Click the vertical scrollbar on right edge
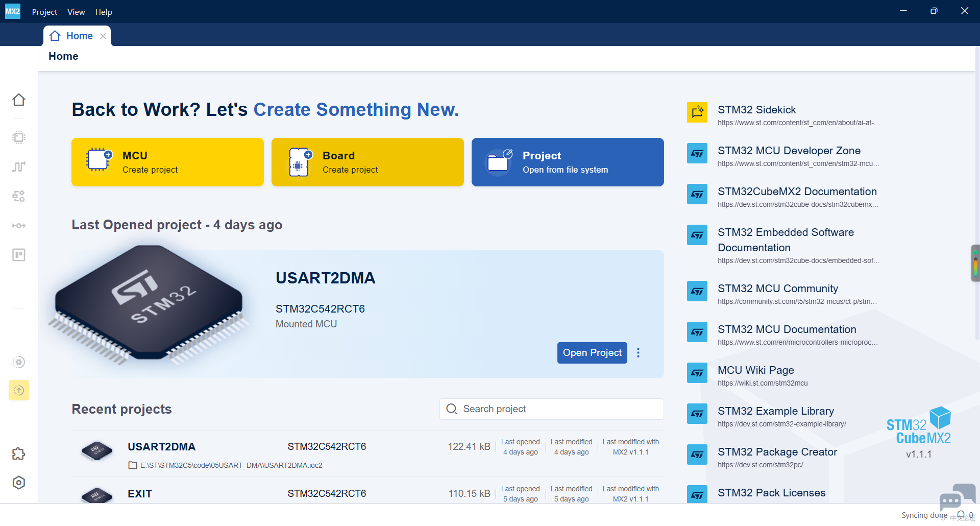 (977, 194)
